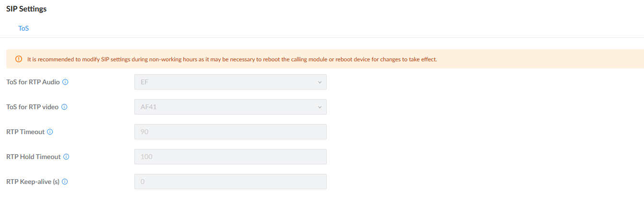Click the chevron arrow in the EF dropdown
Image resolution: width=644 pixels, height=218 pixels.
[320, 82]
